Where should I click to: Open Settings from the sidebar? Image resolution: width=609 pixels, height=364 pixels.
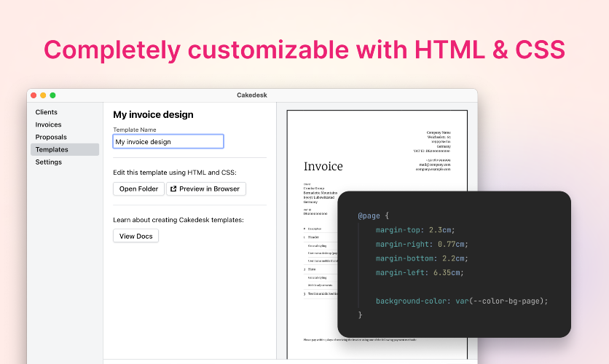[x=49, y=162]
